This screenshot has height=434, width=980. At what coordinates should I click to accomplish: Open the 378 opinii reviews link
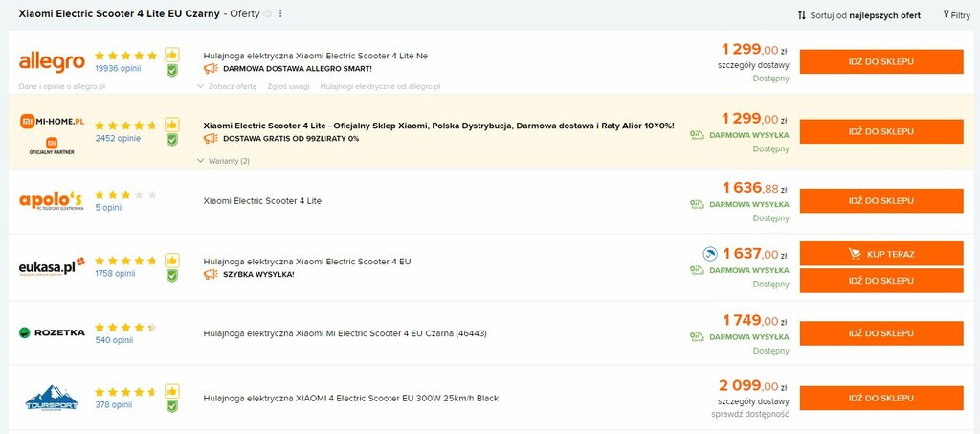(114, 404)
